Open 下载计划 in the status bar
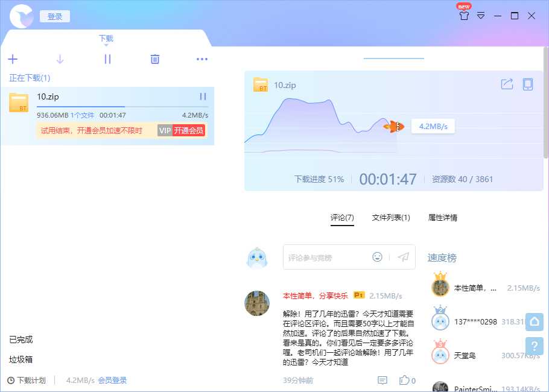This screenshot has height=392, width=549. (x=31, y=380)
